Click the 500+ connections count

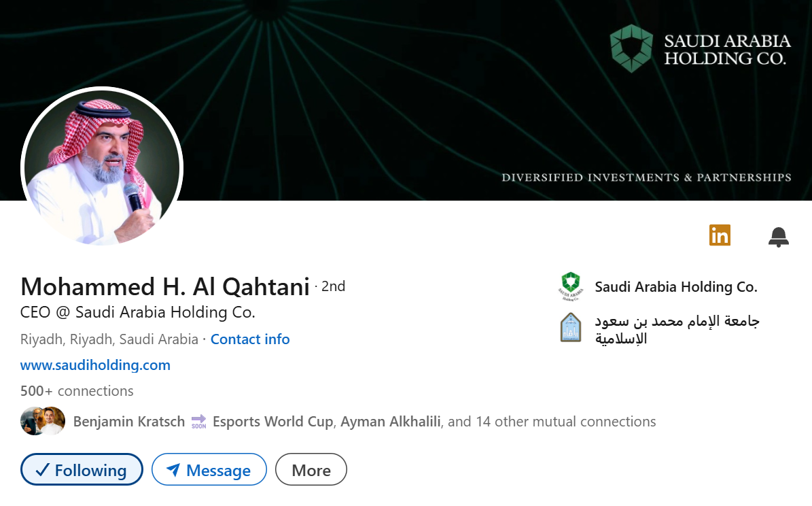coord(77,390)
